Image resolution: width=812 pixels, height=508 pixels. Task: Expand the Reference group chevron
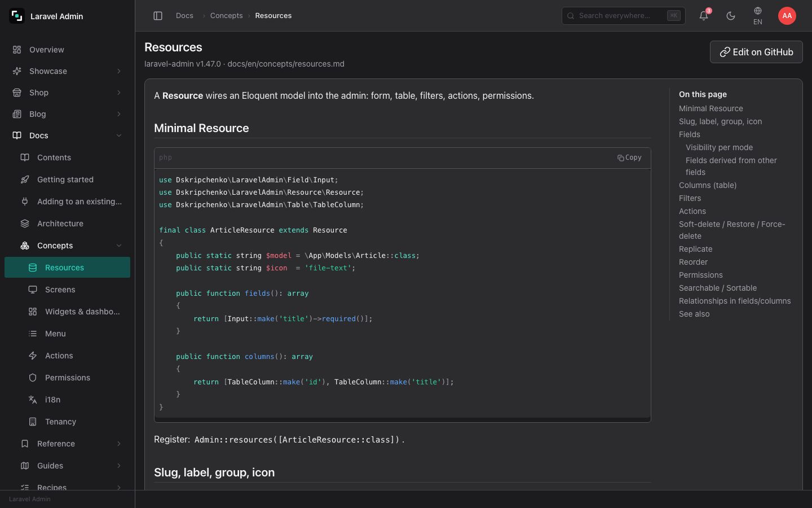click(119, 444)
